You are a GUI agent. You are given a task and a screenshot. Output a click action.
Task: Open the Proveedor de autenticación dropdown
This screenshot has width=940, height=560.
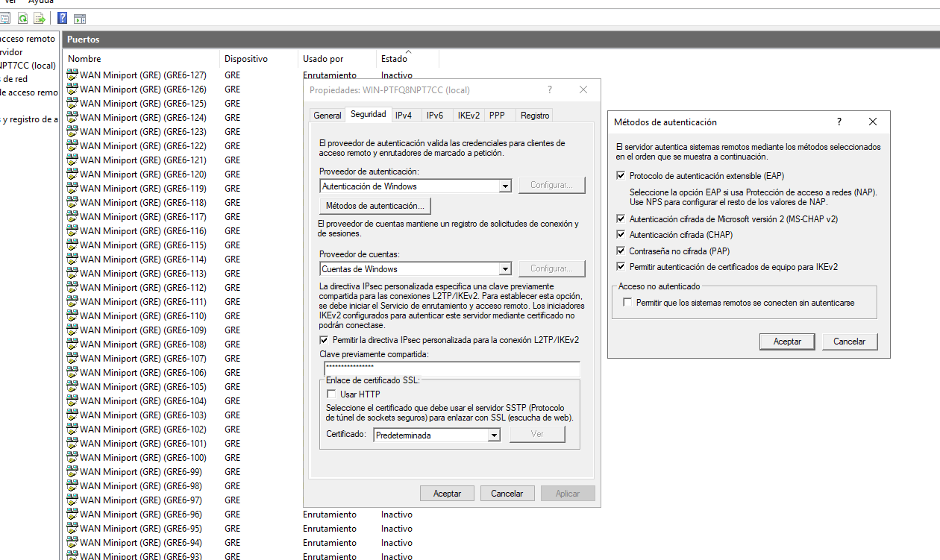pyautogui.click(x=505, y=186)
